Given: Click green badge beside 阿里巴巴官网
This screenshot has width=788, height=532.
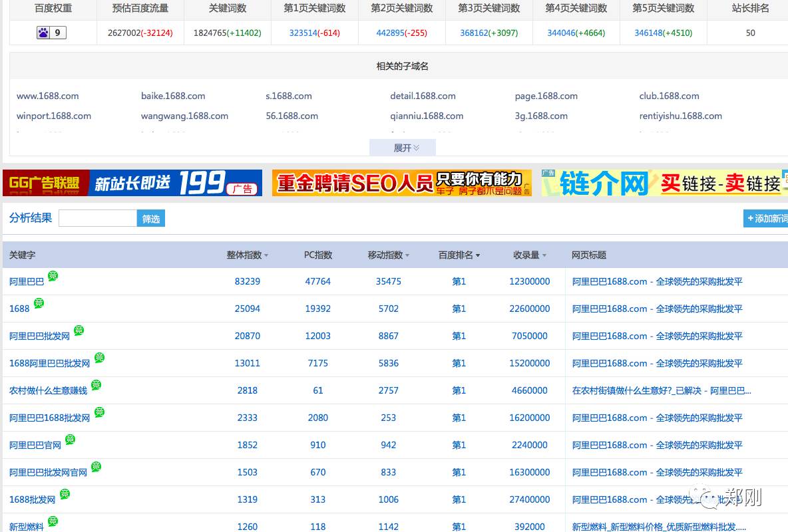Looking at the screenshot, I should click(71, 439).
